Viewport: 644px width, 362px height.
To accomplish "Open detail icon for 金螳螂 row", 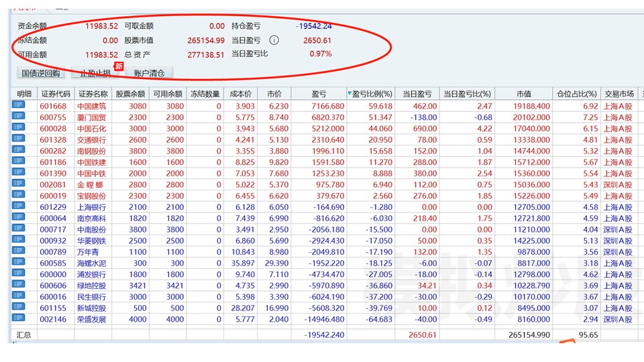I will coord(19,184).
